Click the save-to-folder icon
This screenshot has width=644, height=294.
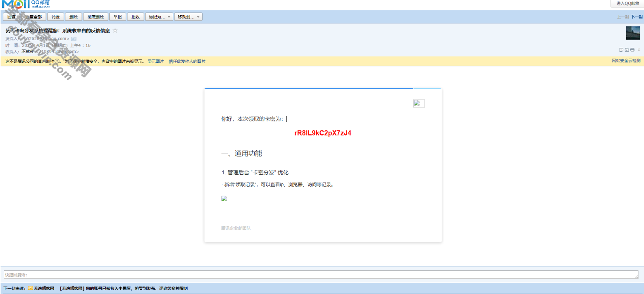[627, 50]
